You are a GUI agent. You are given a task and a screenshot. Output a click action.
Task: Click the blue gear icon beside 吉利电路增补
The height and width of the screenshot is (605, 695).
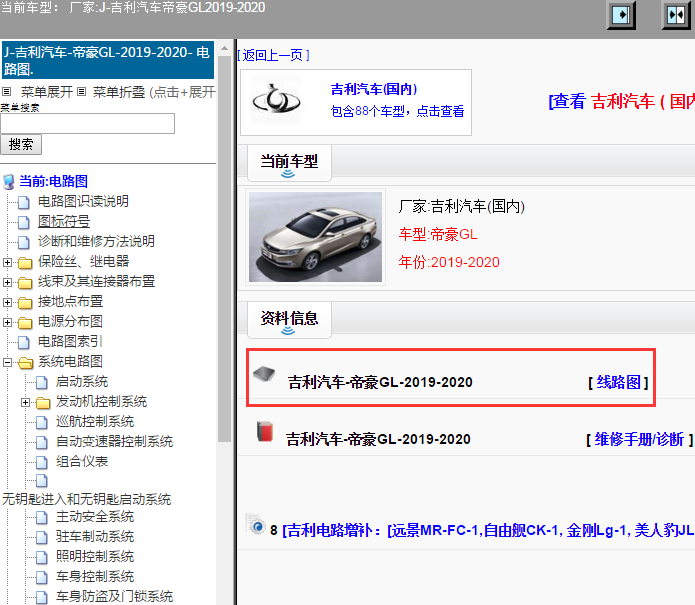click(x=256, y=525)
